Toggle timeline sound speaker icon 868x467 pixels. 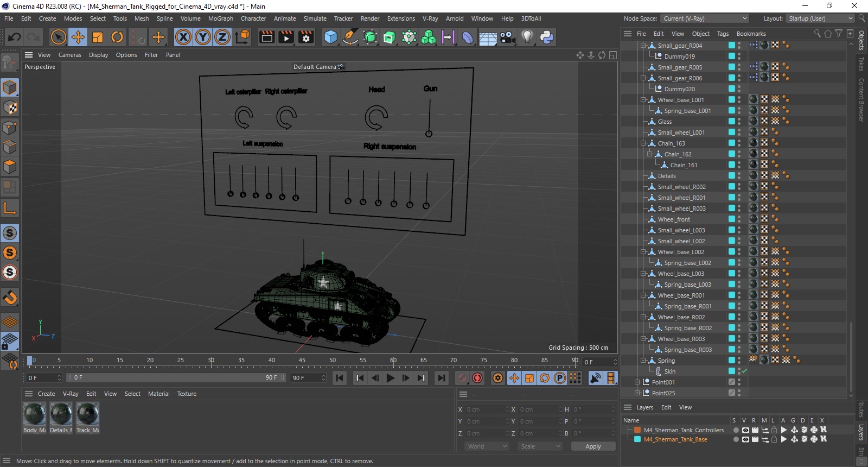pos(596,378)
